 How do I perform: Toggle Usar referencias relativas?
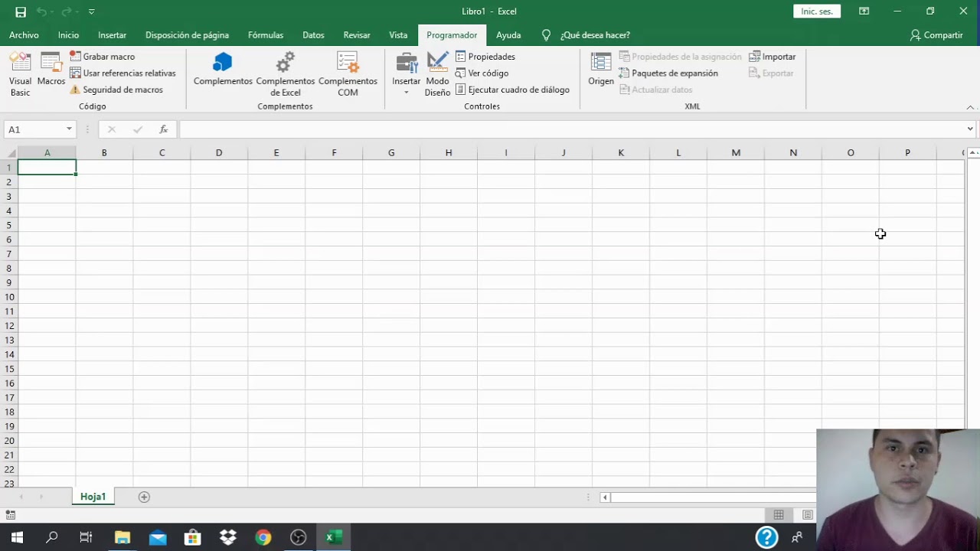pos(122,73)
